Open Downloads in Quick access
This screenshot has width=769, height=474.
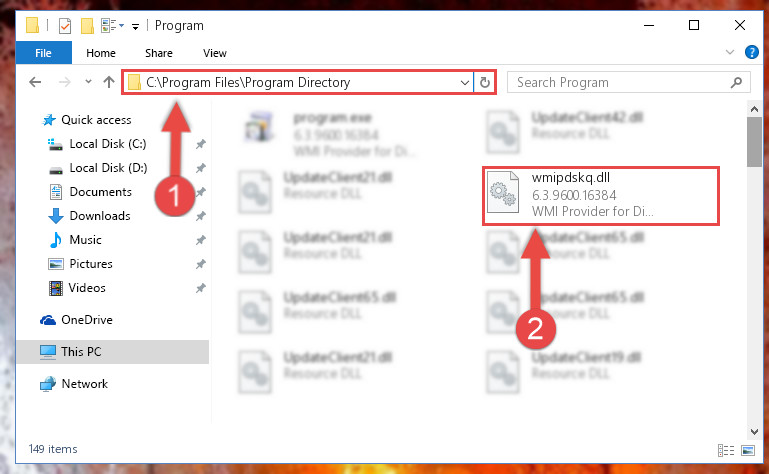100,216
